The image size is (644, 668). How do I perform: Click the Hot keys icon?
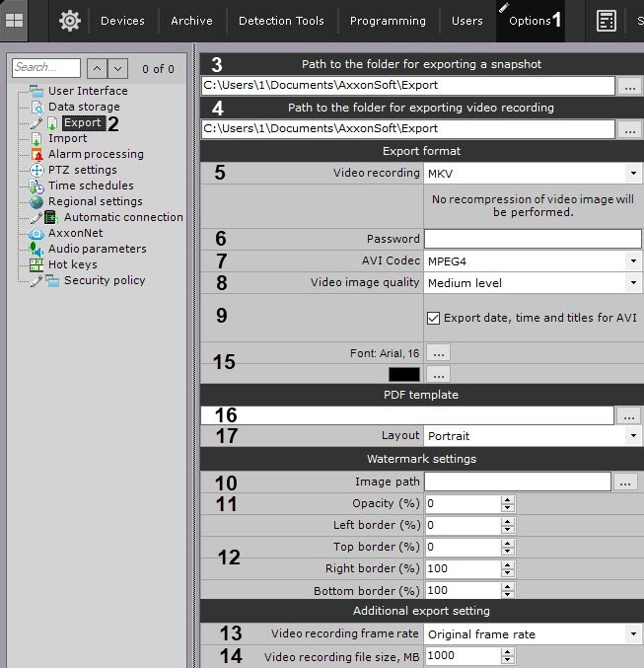[36, 264]
